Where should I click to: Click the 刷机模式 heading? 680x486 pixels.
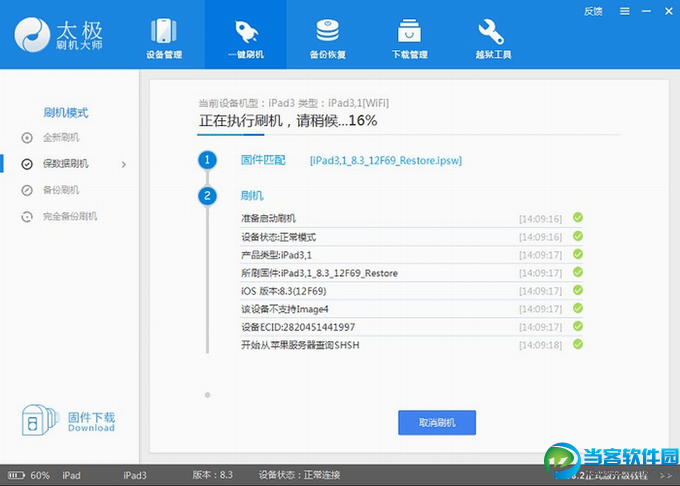pyautogui.click(x=65, y=113)
